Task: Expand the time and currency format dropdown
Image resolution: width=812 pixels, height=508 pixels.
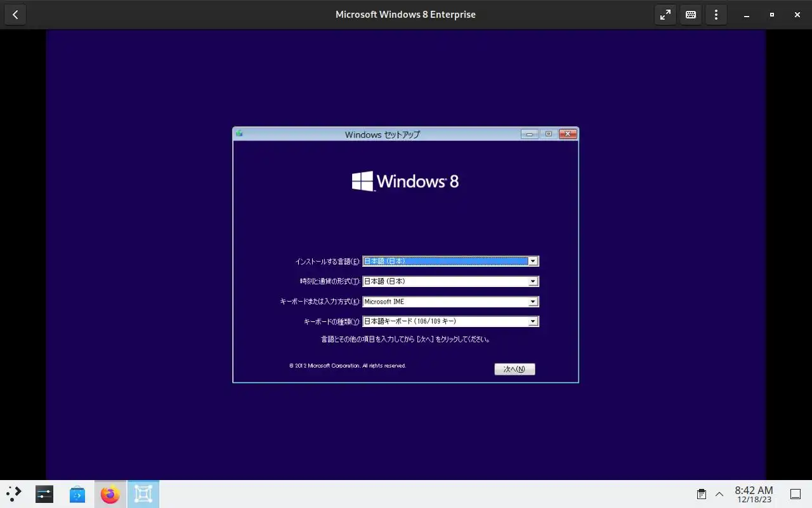Action: pyautogui.click(x=533, y=281)
